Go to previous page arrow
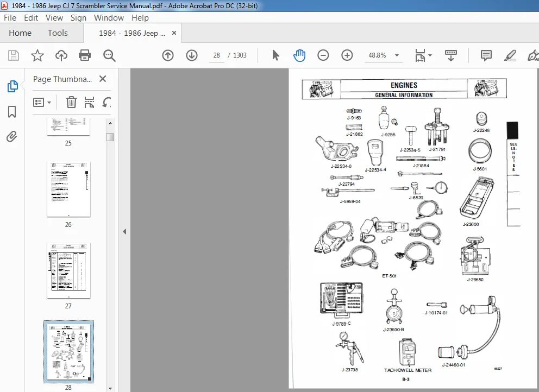Viewport: 539px width, 392px height. pos(168,55)
